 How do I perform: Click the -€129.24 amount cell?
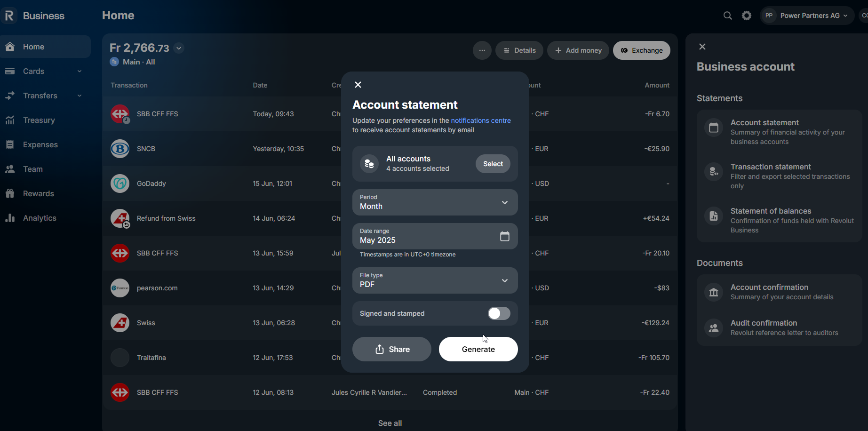point(655,323)
